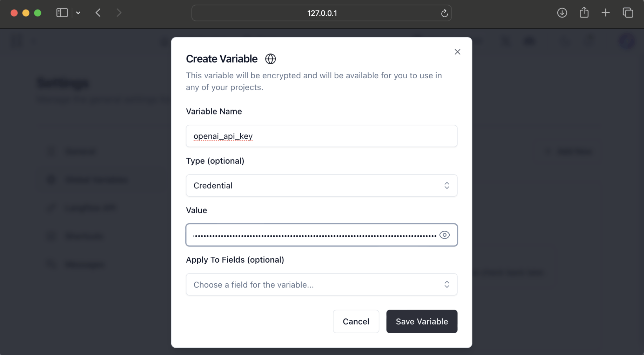Reload the page with refresh icon
Viewport: 644px width, 355px height.
pos(444,13)
